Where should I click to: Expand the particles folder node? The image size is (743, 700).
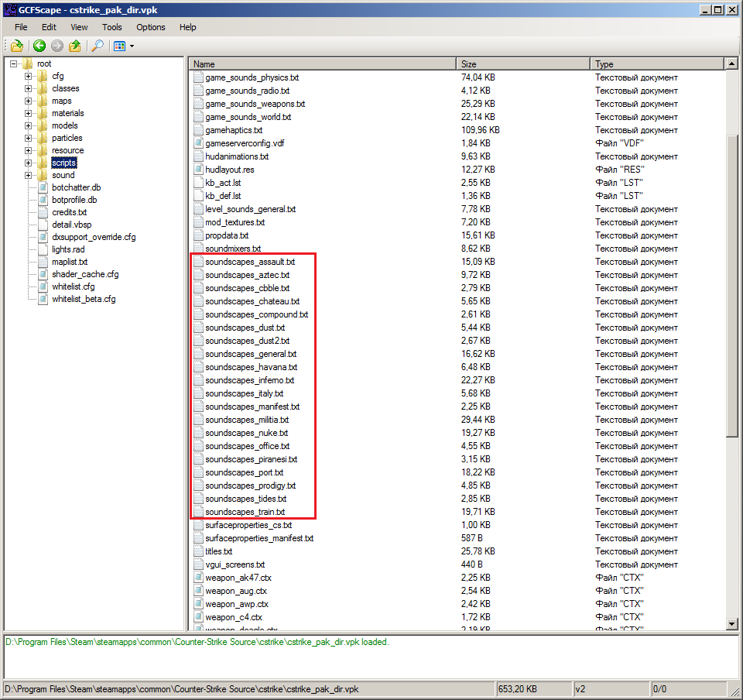[28, 138]
